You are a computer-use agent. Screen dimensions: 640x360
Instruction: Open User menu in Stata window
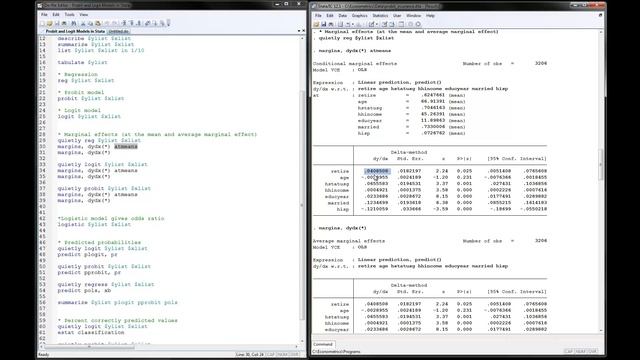[397, 16]
